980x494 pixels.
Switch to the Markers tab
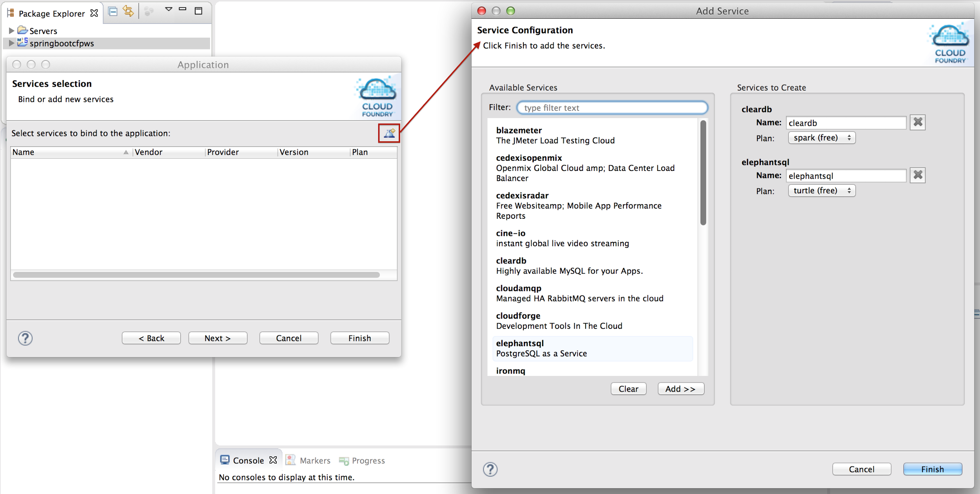tap(308, 460)
